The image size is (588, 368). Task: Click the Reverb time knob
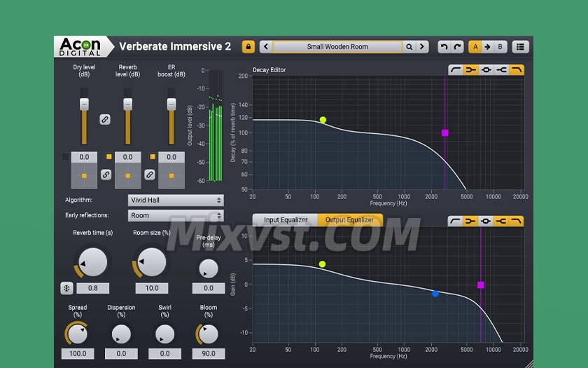tap(92, 262)
